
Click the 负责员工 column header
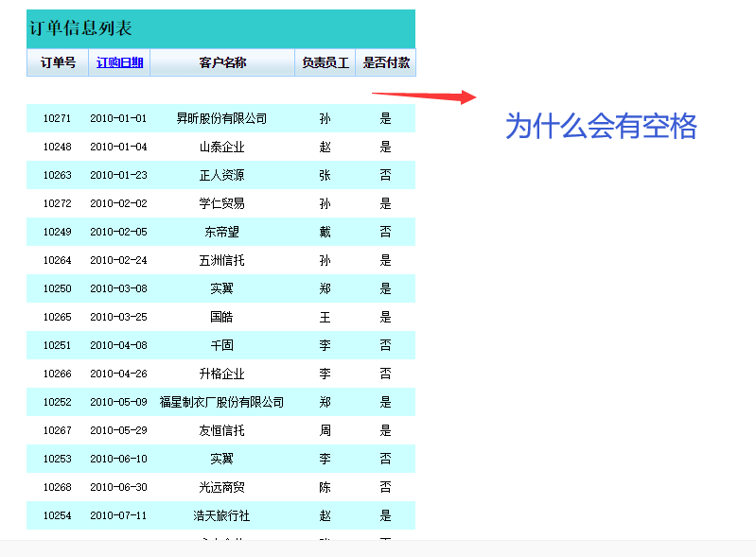click(x=325, y=62)
